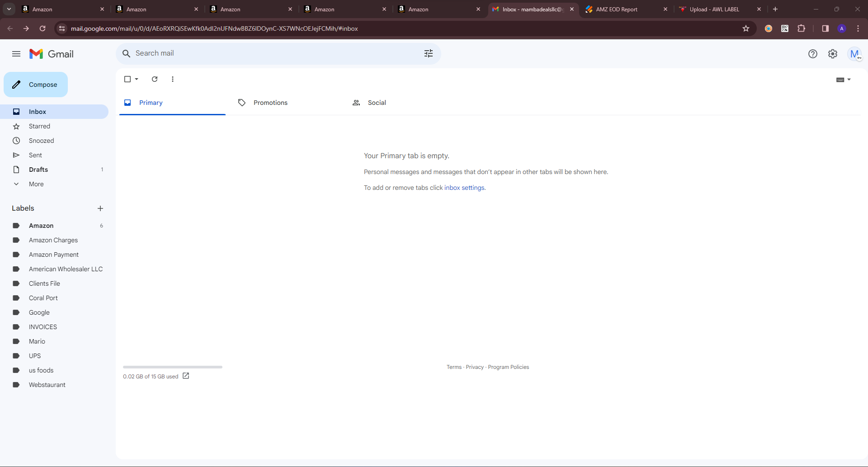The image size is (868, 467).
Task: Create a new label with plus icon
Action: point(100,208)
